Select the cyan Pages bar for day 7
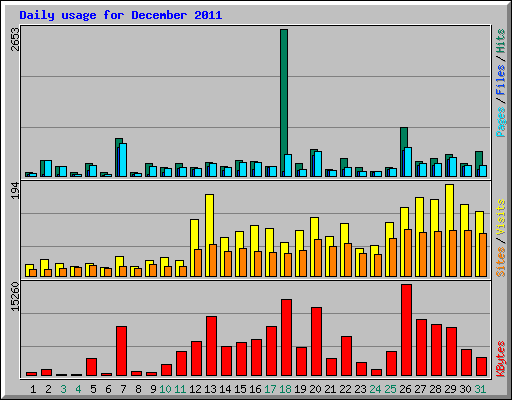Viewport: 512px width, 400px height. (x=123, y=160)
